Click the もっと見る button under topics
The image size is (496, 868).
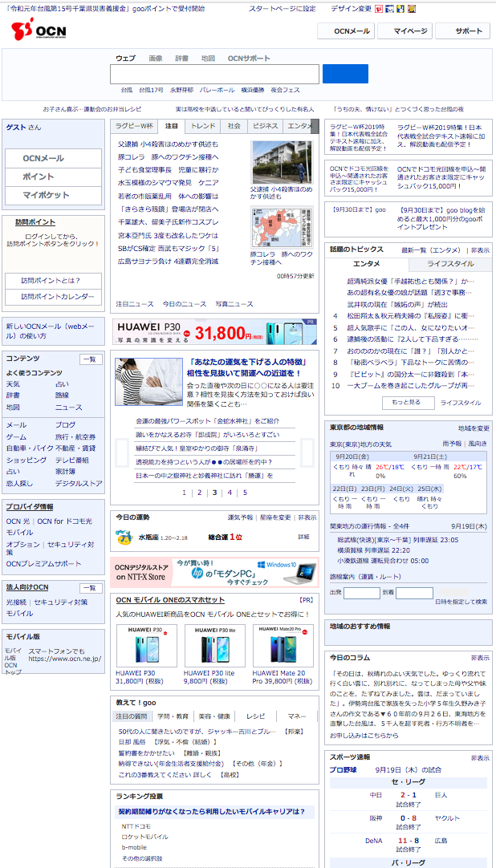tap(408, 403)
